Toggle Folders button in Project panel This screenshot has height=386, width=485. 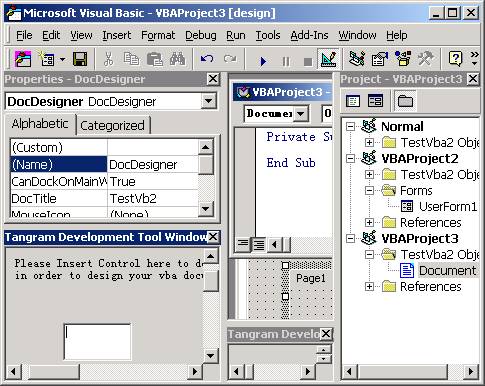pos(405,101)
